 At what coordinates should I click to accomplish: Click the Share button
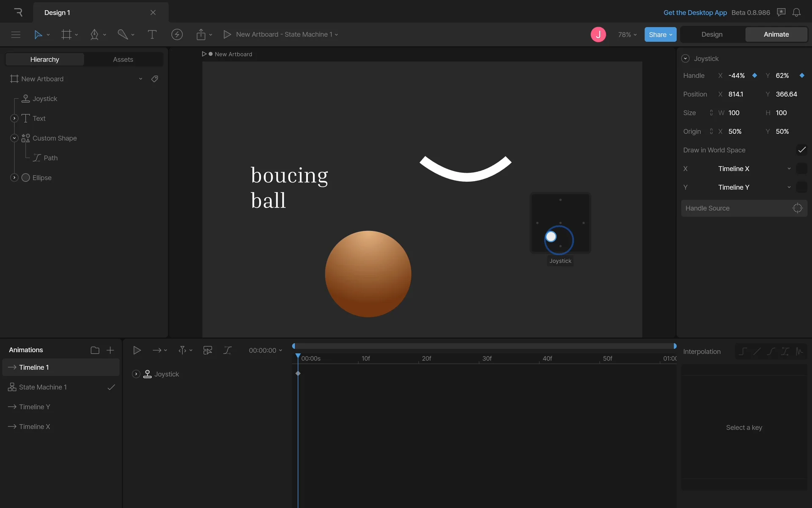pos(660,35)
